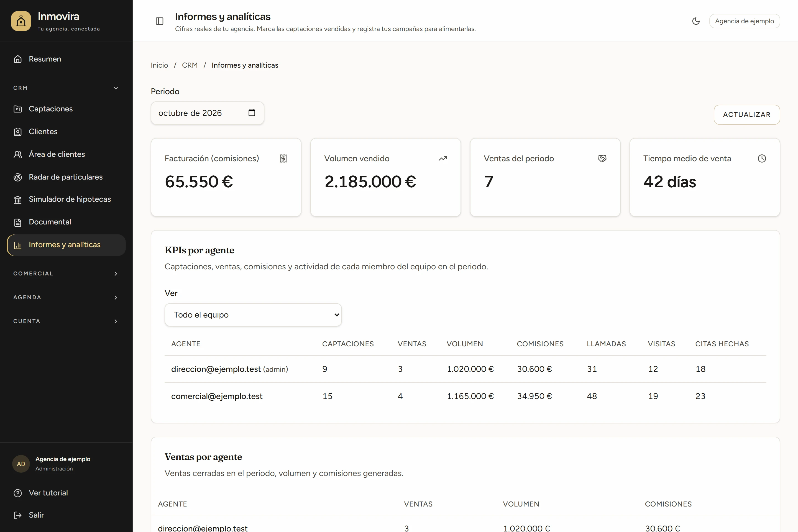Select Informes y analíticas sidebar item
Viewport: 798px width, 532px height.
66,245
